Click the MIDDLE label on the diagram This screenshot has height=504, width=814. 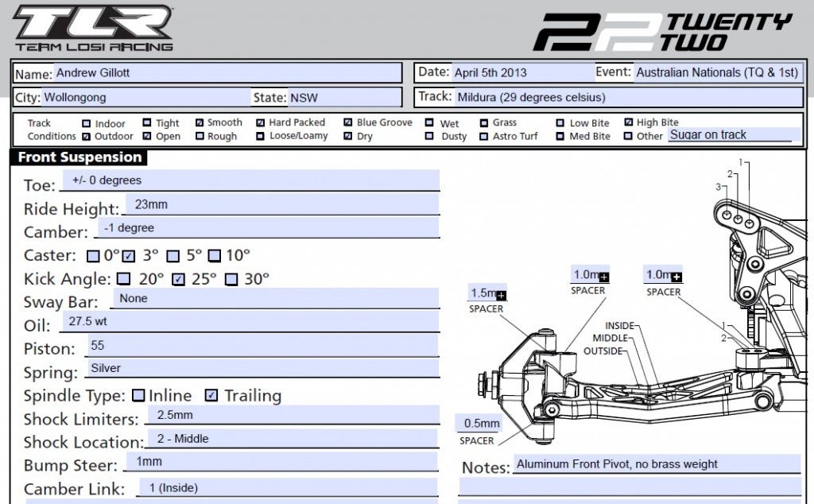(x=610, y=338)
